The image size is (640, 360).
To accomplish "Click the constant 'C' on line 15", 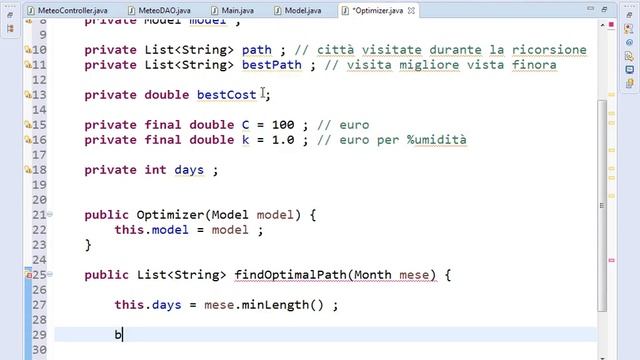I will 245,125.
